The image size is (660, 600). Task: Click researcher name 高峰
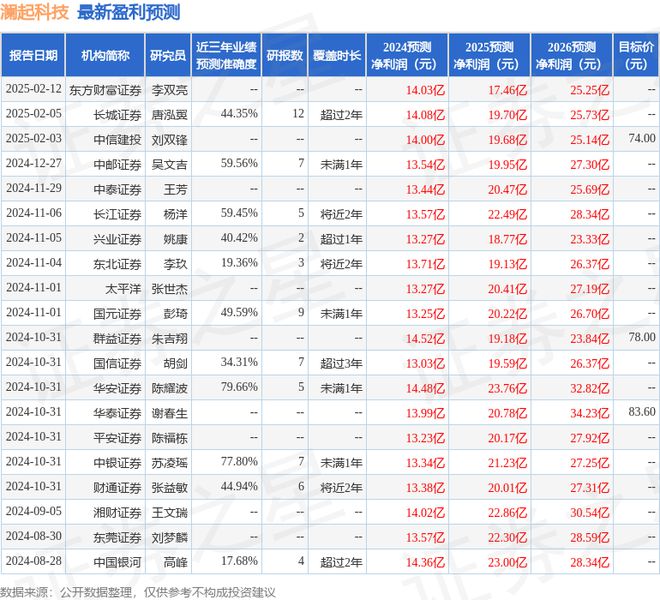point(176,562)
